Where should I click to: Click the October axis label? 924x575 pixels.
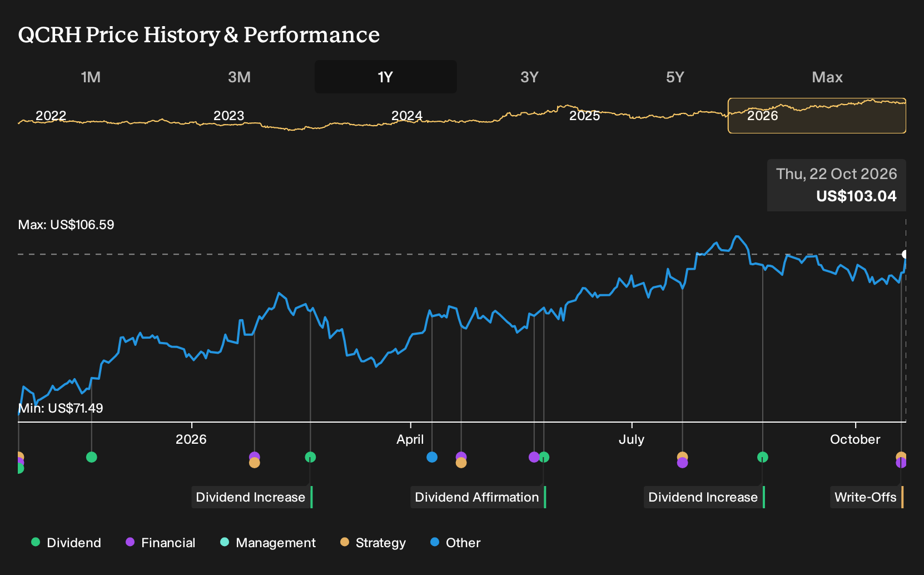pos(855,439)
